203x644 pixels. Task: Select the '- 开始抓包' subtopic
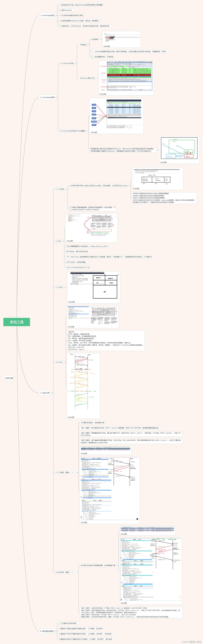[83, 45]
